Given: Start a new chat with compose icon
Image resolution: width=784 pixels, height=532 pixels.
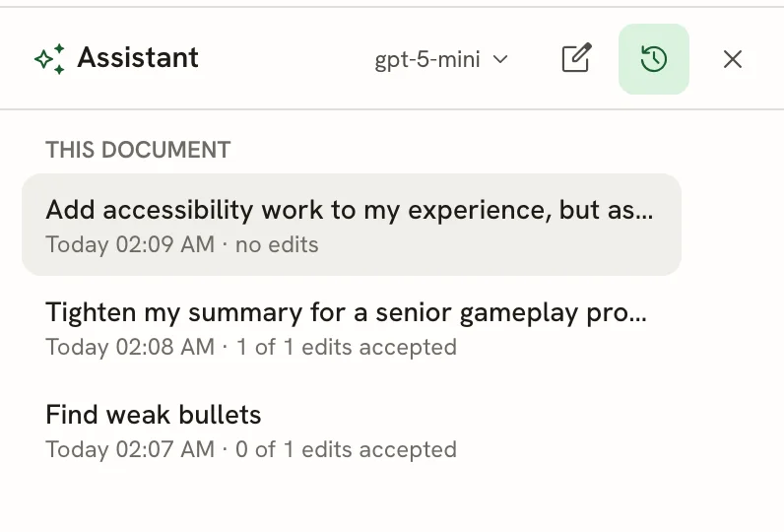Looking at the screenshot, I should [576, 58].
